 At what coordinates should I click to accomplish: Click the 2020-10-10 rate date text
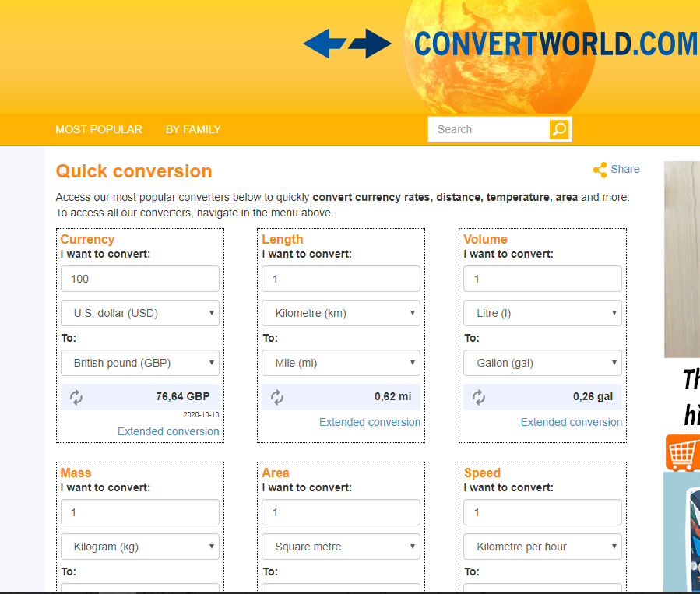click(201, 415)
